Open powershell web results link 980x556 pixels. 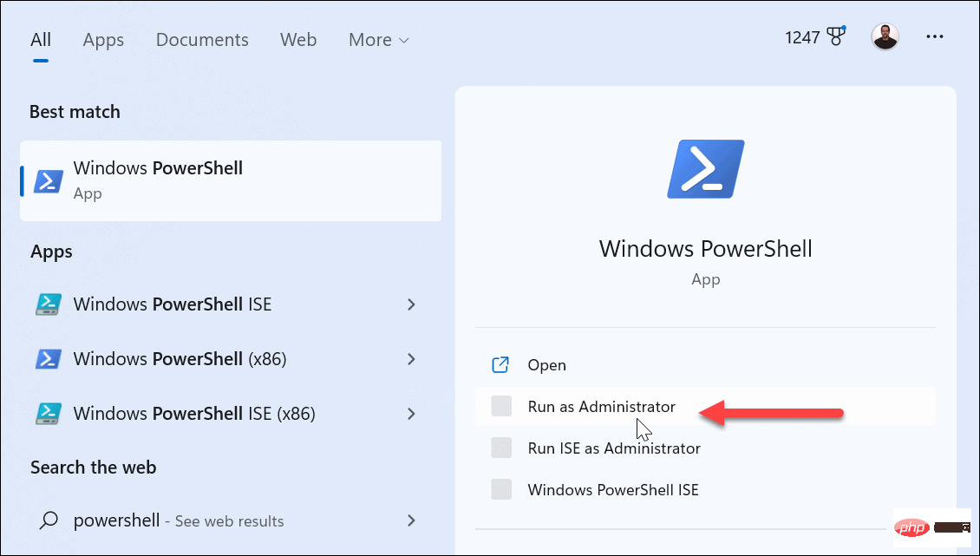point(180,520)
